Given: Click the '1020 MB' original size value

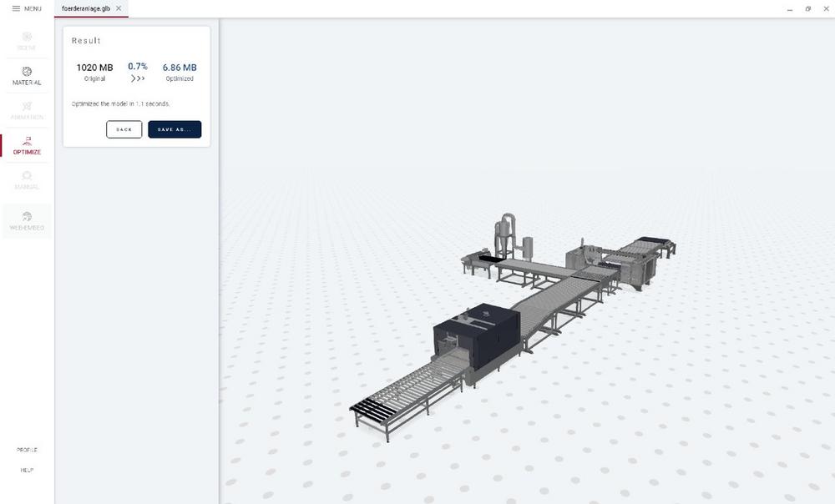Looking at the screenshot, I should [95, 68].
